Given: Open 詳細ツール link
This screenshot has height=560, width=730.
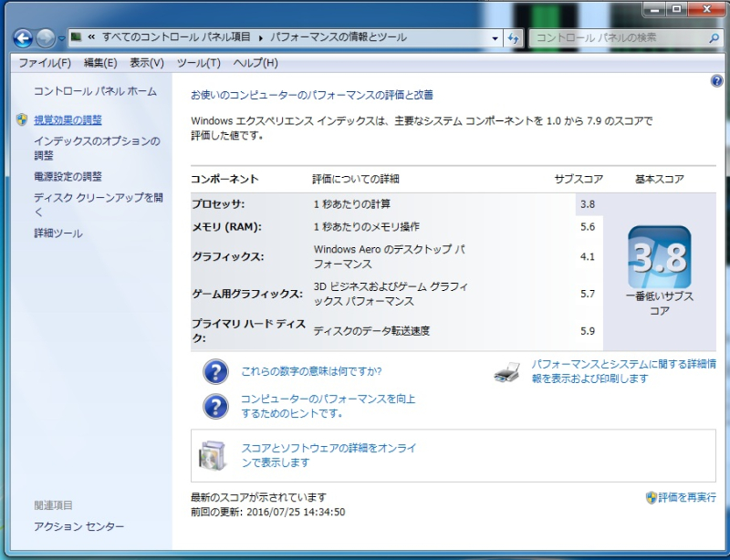Looking at the screenshot, I should pyautogui.click(x=58, y=233).
